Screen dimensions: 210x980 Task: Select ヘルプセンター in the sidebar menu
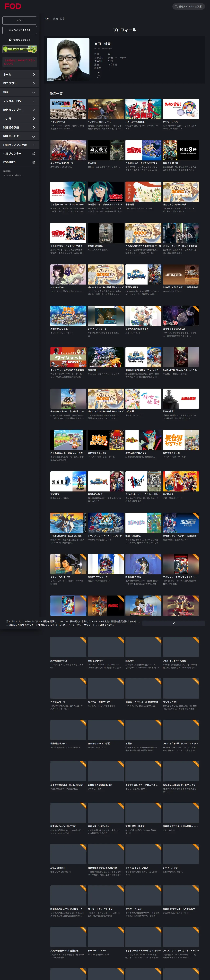pos(19,154)
